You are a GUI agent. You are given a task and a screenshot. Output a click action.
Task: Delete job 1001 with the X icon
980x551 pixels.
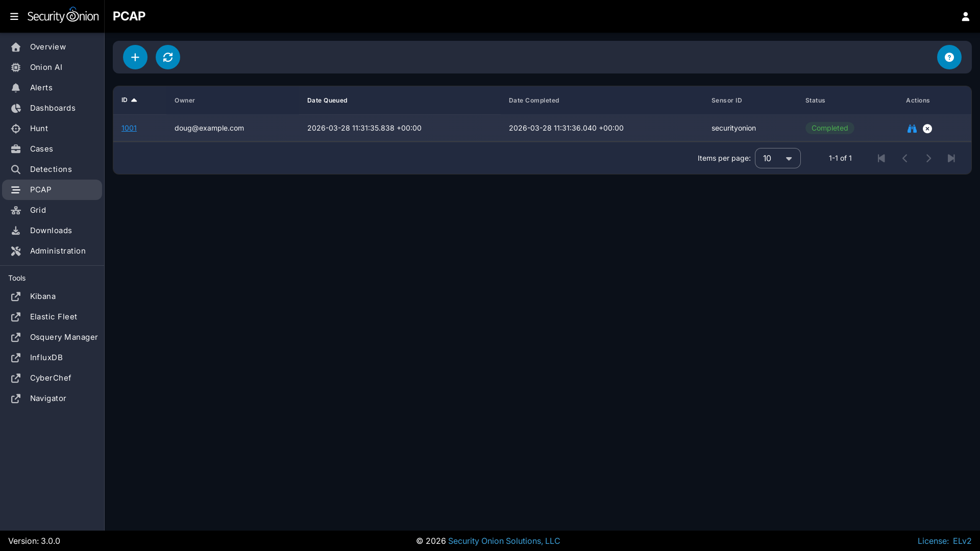click(927, 129)
